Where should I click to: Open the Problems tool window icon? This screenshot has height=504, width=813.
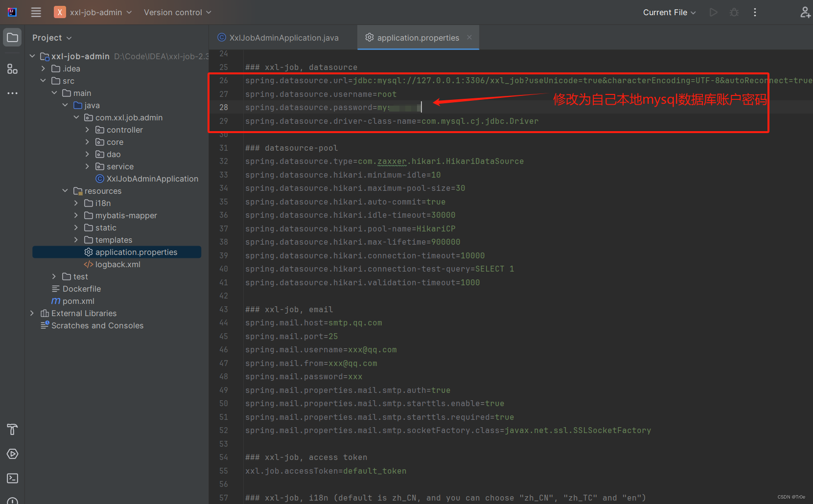tap(12, 501)
